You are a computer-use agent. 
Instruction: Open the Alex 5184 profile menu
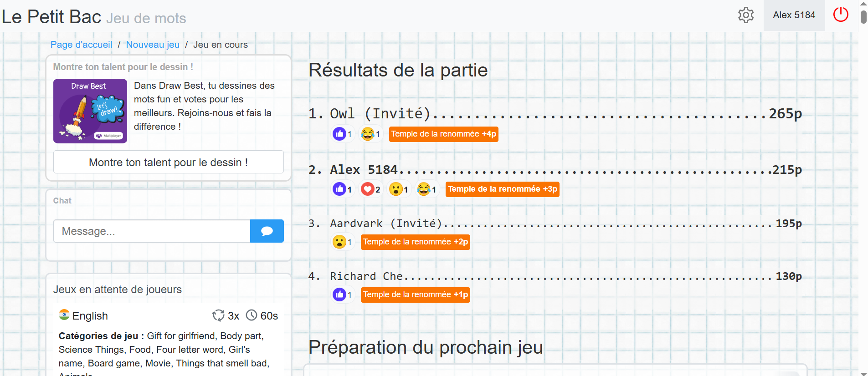(794, 15)
